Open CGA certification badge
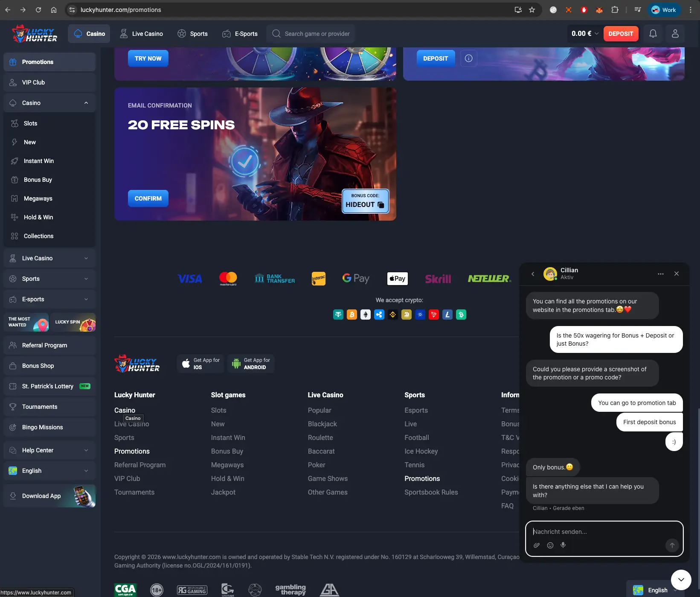The height and width of the screenshot is (597, 700). click(x=125, y=590)
